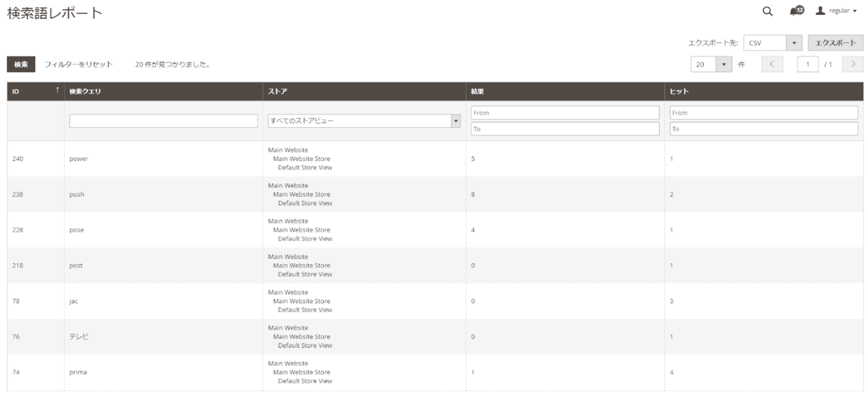868x396 pixels.
Task: Go to next page arrow
Action: (x=852, y=64)
